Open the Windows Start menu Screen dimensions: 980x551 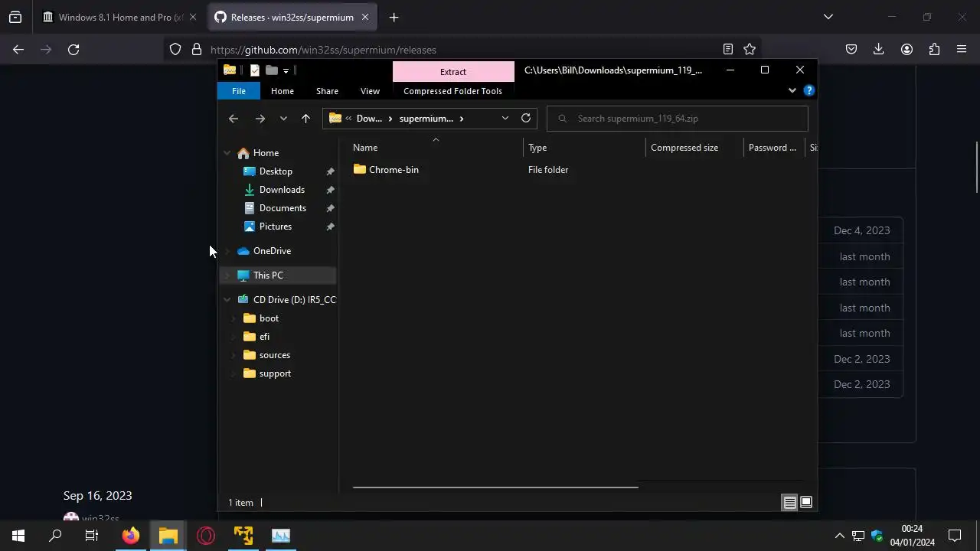click(x=18, y=536)
